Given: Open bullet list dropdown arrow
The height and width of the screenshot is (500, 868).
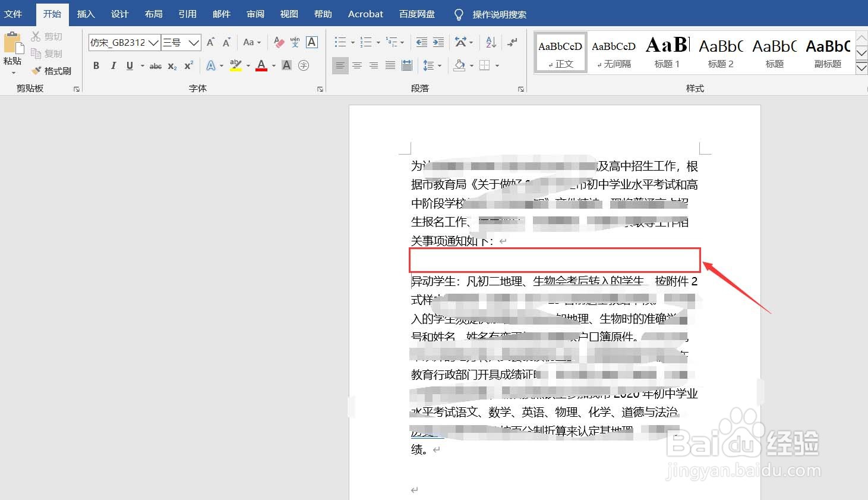Looking at the screenshot, I should [353, 43].
